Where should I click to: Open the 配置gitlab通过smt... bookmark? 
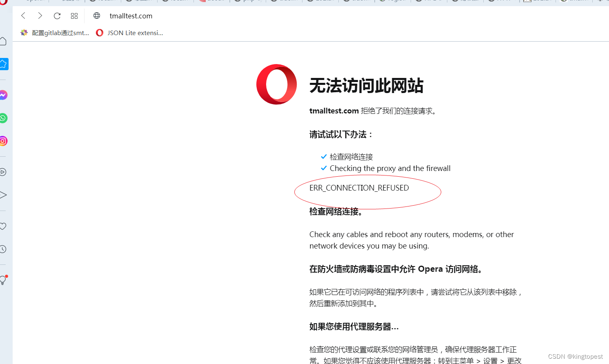click(x=55, y=33)
